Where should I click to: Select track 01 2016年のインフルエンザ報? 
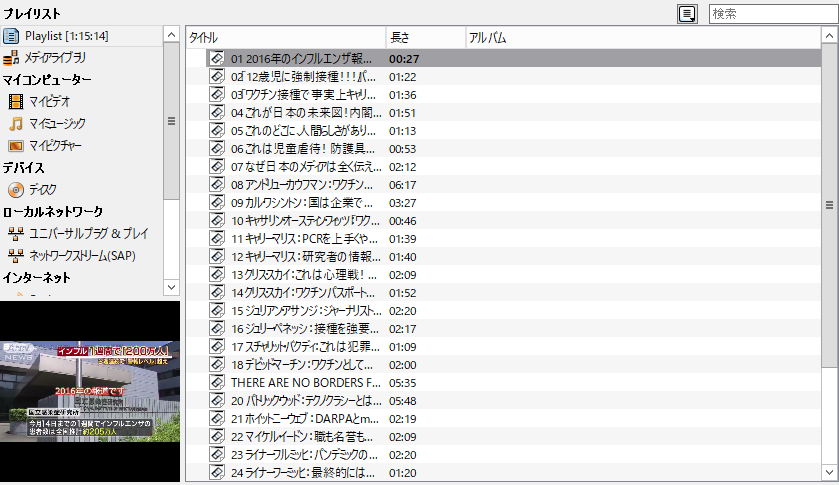[x=301, y=58]
